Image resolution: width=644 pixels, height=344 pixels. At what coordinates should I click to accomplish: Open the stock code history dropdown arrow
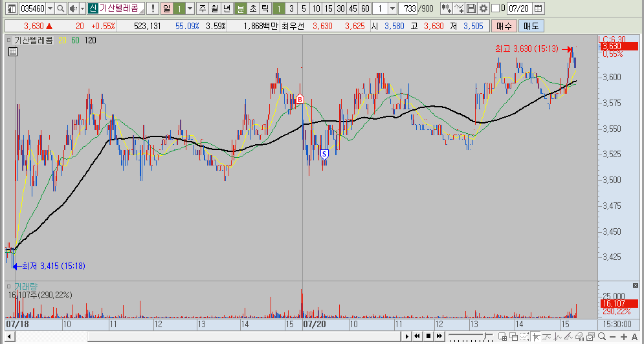click(50, 8)
